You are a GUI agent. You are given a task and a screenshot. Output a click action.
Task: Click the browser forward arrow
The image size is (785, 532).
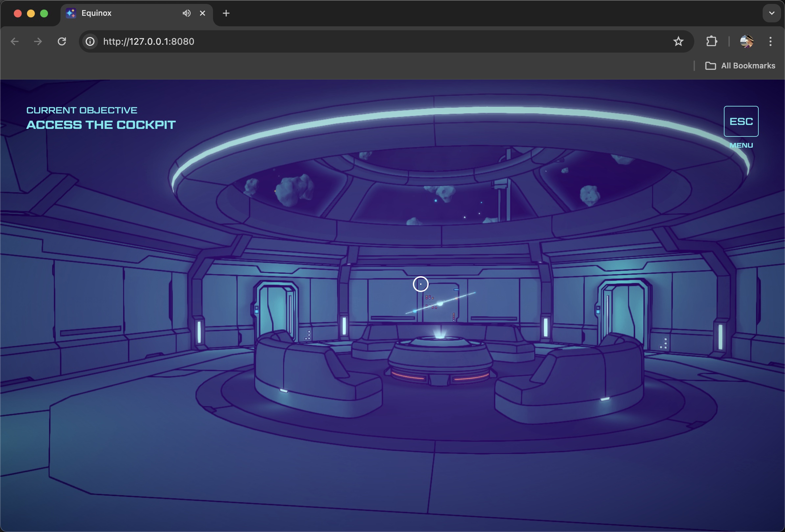pyautogui.click(x=38, y=41)
